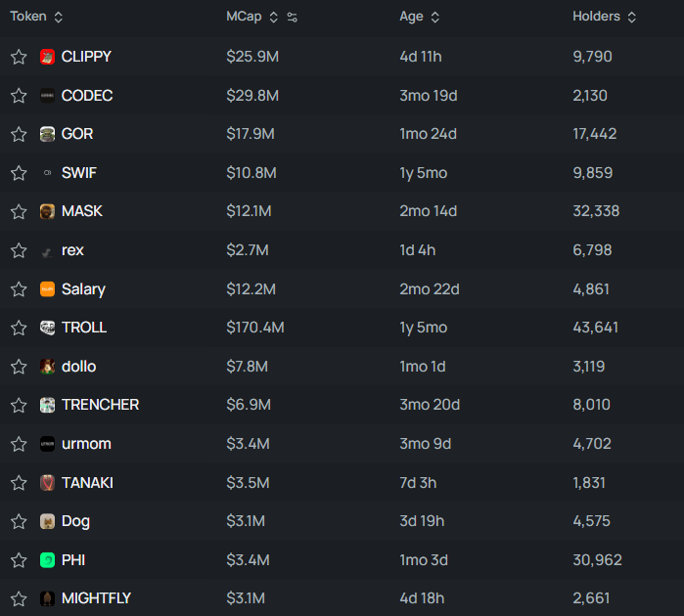The height and width of the screenshot is (616, 684).
Task: Click the orange Salary token icon
Action: coord(47,289)
